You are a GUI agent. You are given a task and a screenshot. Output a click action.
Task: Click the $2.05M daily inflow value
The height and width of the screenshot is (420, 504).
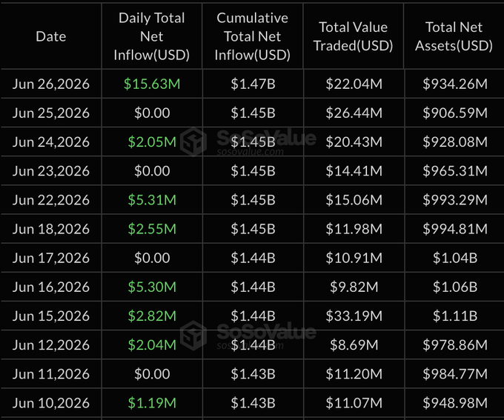tap(152, 141)
